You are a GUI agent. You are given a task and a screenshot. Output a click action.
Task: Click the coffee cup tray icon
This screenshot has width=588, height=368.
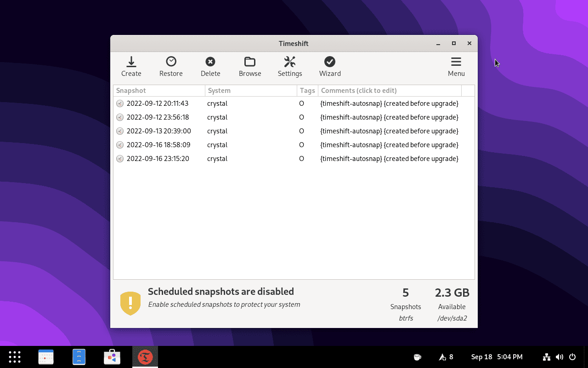[x=417, y=357]
